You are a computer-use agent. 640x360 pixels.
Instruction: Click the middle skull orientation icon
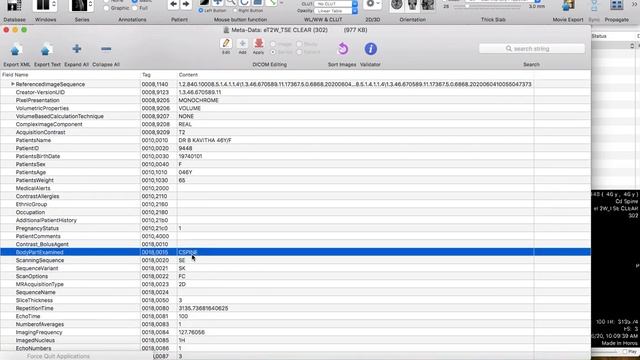click(412, 5)
